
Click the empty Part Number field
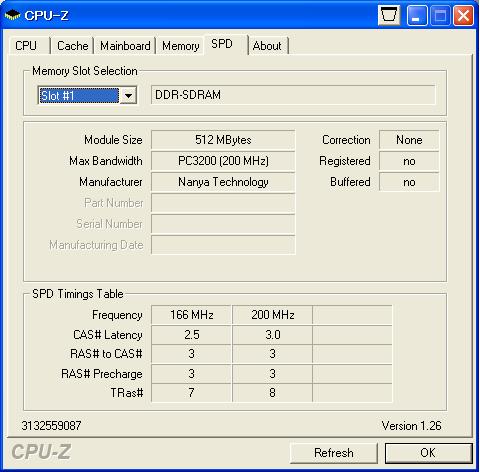(223, 203)
